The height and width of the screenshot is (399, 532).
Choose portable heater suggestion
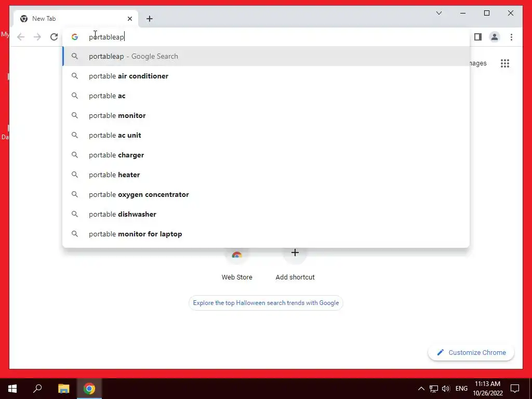point(266,175)
